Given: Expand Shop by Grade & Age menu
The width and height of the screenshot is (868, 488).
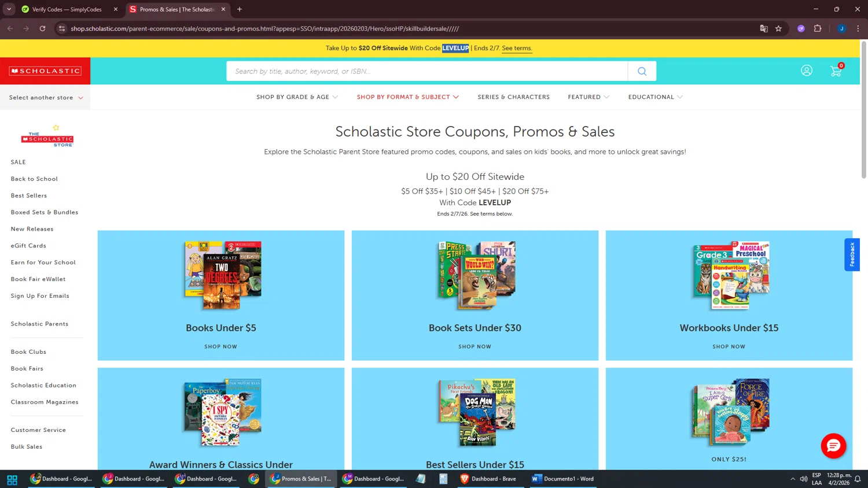Looking at the screenshot, I should click(297, 97).
